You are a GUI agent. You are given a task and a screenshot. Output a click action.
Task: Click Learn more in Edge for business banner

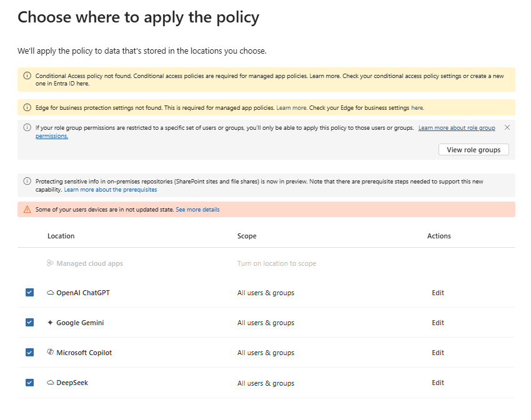click(x=292, y=107)
